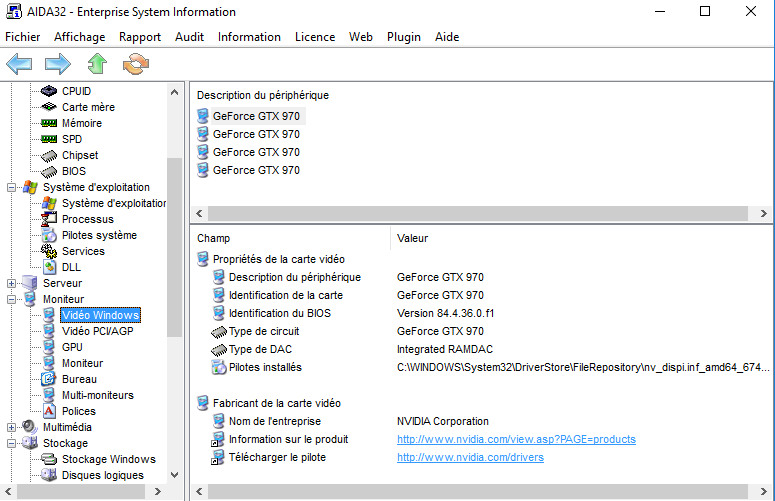Screen dimensions: 775x501
Task: Open the Polices page in the tree
Action: click(79, 411)
